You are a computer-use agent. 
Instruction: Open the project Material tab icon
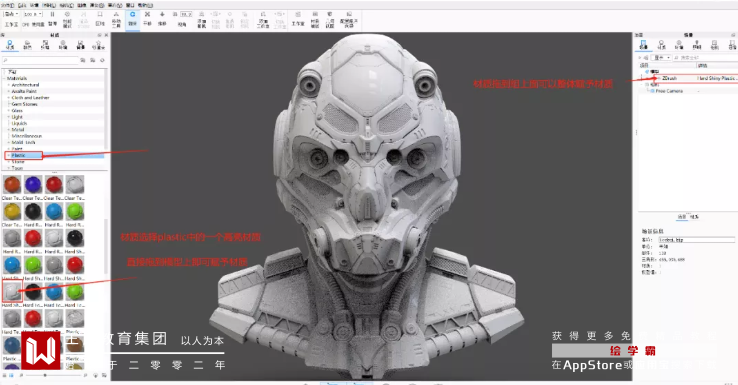pos(661,45)
